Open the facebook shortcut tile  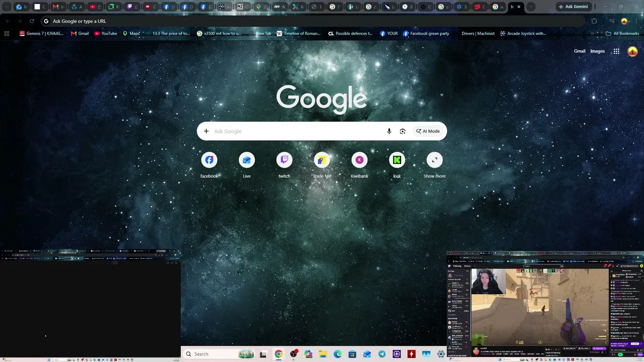pos(209,165)
